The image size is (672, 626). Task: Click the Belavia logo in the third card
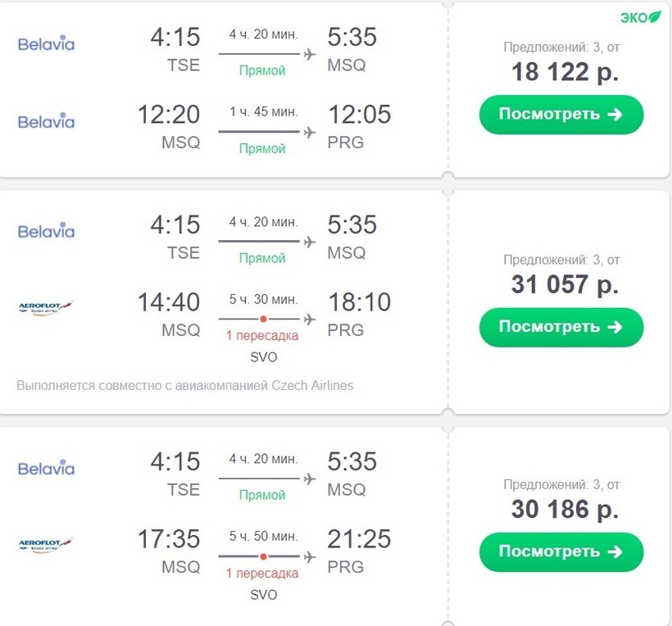(x=46, y=469)
